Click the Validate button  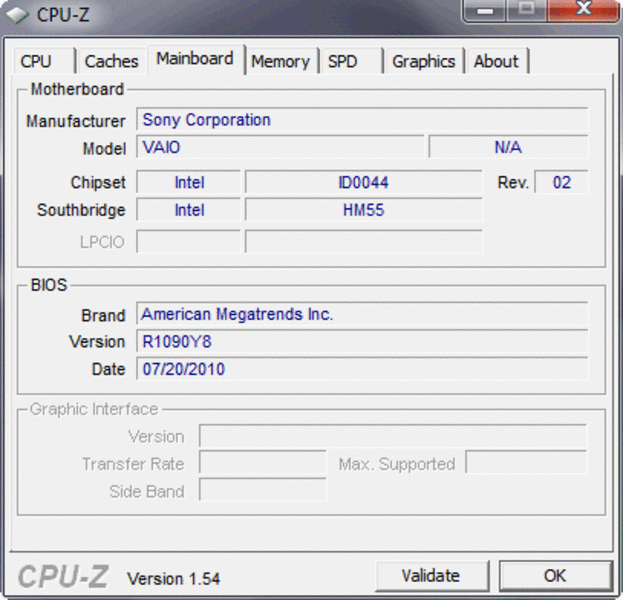[432, 575]
